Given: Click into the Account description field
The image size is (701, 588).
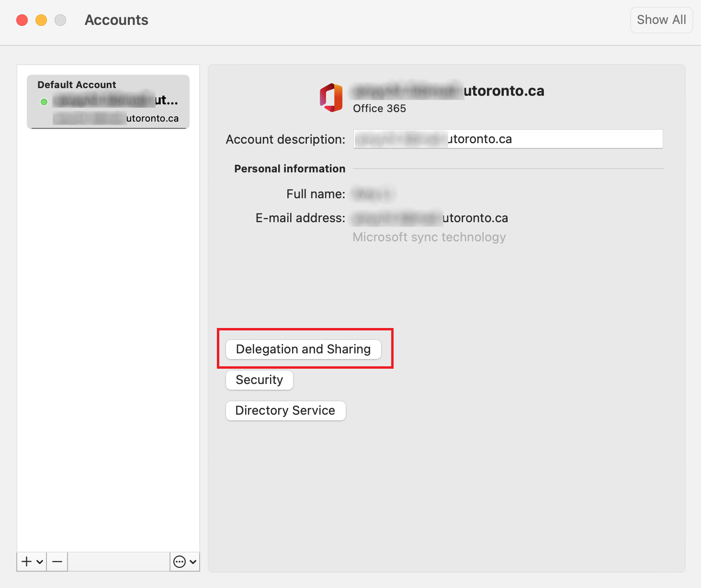Looking at the screenshot, I should click(508, 139).
